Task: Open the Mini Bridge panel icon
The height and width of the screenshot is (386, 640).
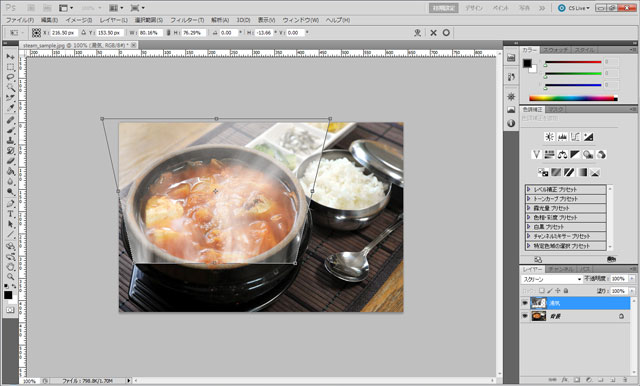Action: pyautogui.click(x=511, y=58)
